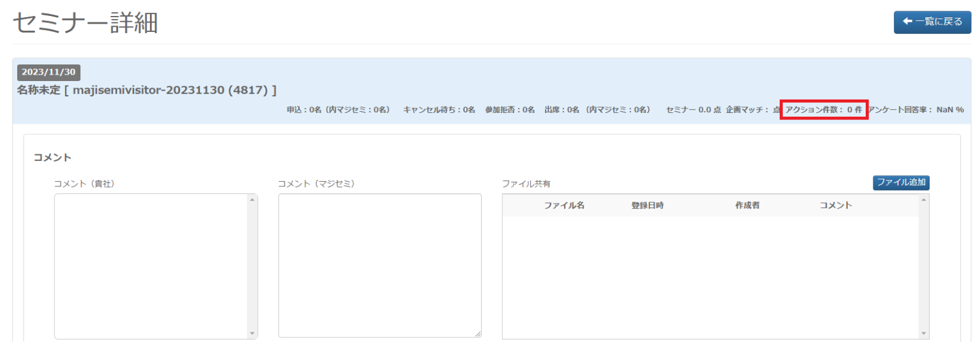
Task: Click the ファイル名 column header
Action: [564, 205]
